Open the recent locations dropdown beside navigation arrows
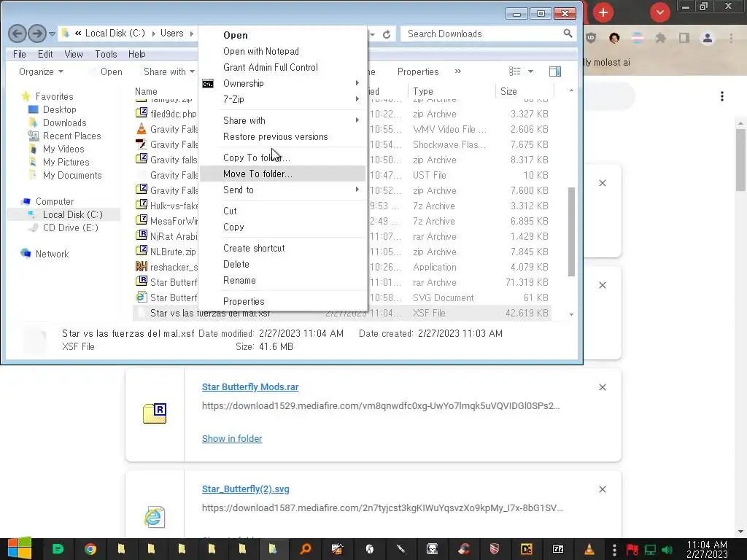This screenshot has height=560, width=747. pyautogui.click(x=52, y=34)
